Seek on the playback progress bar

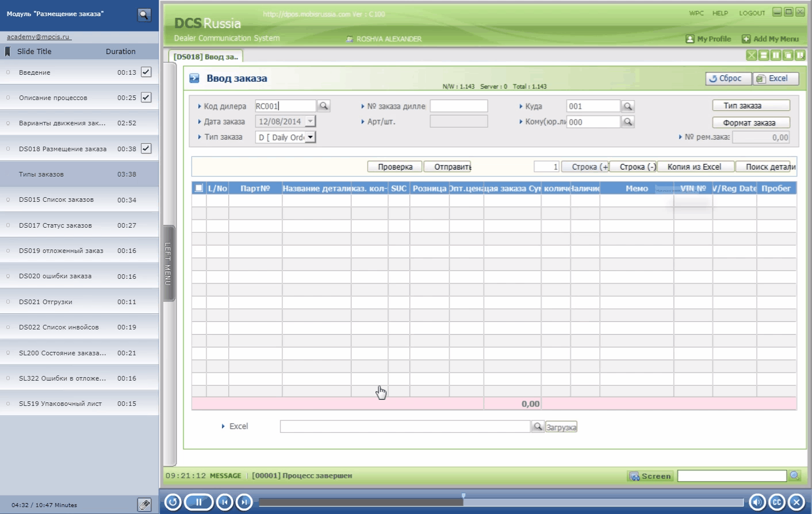coord(501,502)
